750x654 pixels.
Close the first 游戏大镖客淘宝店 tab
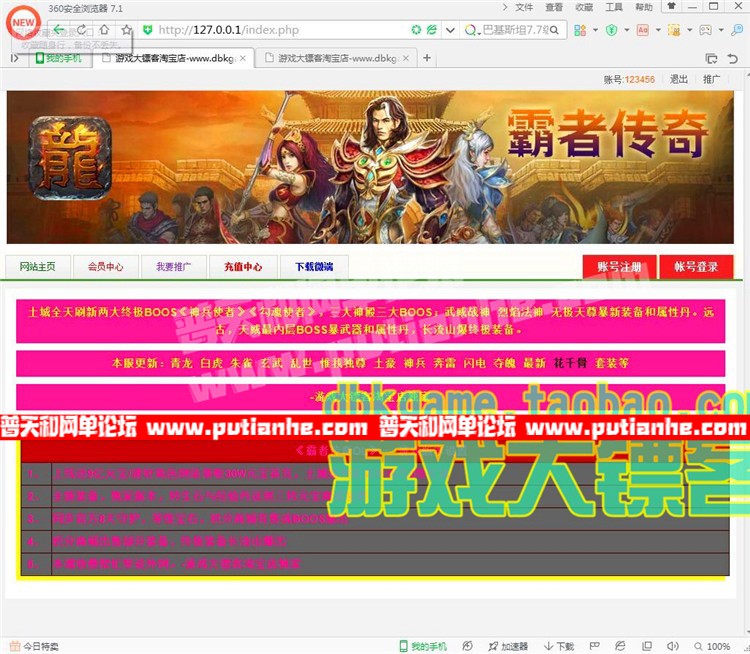pyautogui.click(x=243, y=58)
